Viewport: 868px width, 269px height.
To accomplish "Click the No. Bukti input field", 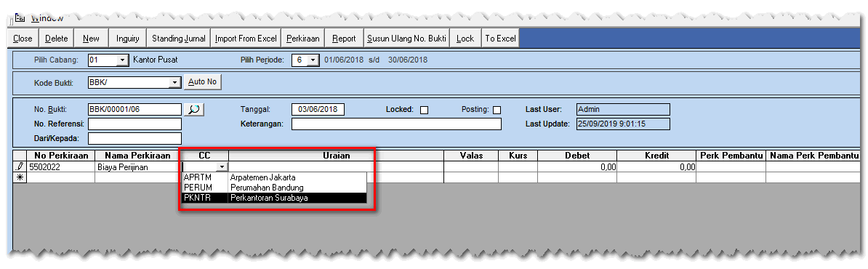I will pos(134,110).
